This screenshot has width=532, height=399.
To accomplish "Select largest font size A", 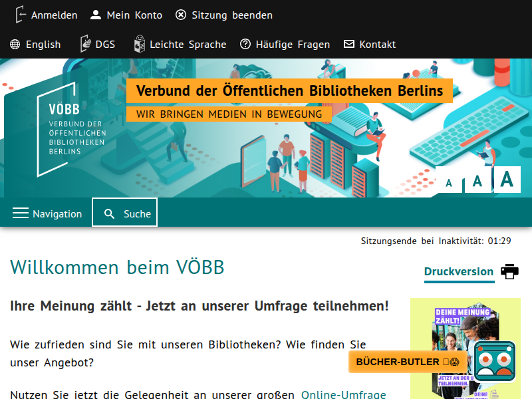I will coord(507,179).
